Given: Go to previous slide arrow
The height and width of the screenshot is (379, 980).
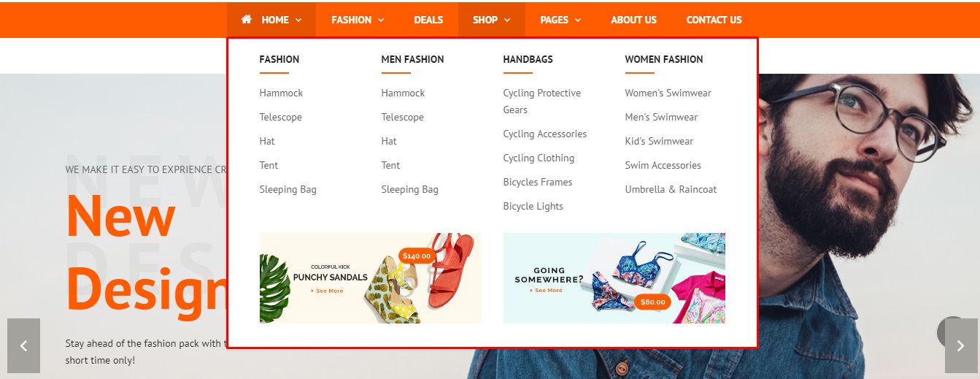Looking at the screenshot, I should [23, 345].
